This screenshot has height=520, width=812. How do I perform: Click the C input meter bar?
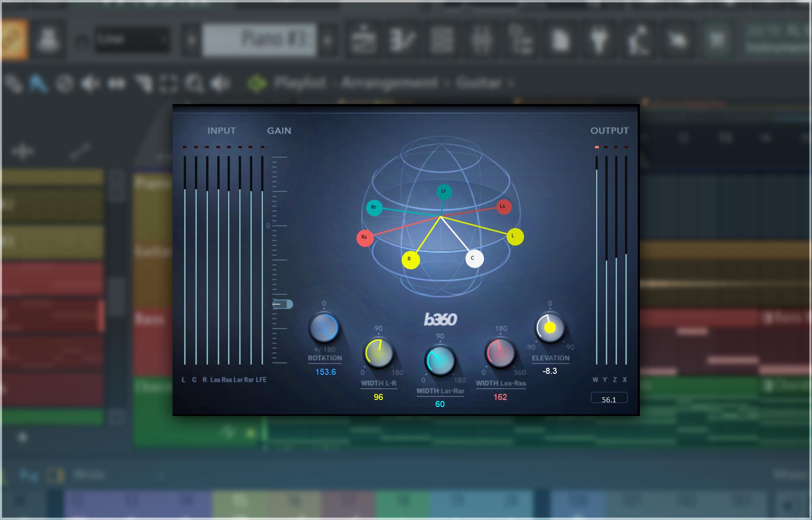click(x=196, y=260)
